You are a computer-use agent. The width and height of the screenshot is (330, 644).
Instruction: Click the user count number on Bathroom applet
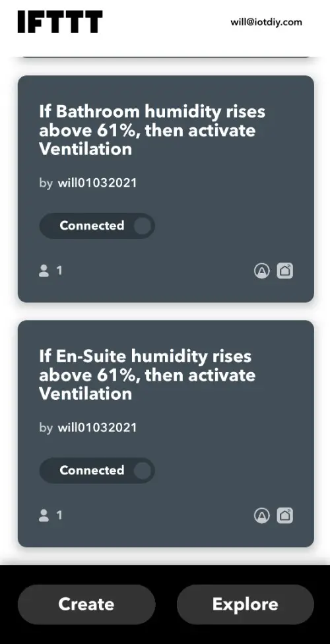click(59, 271)
